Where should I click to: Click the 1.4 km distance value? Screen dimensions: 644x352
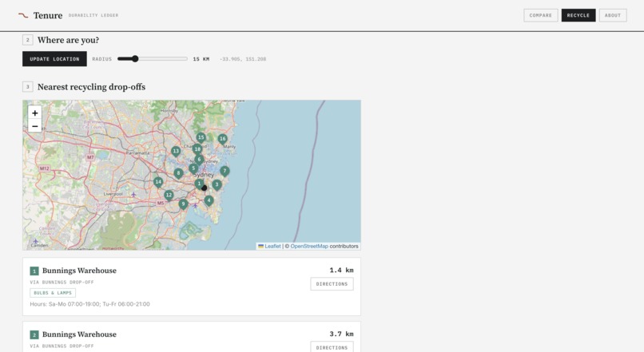[x=341, y=270]
